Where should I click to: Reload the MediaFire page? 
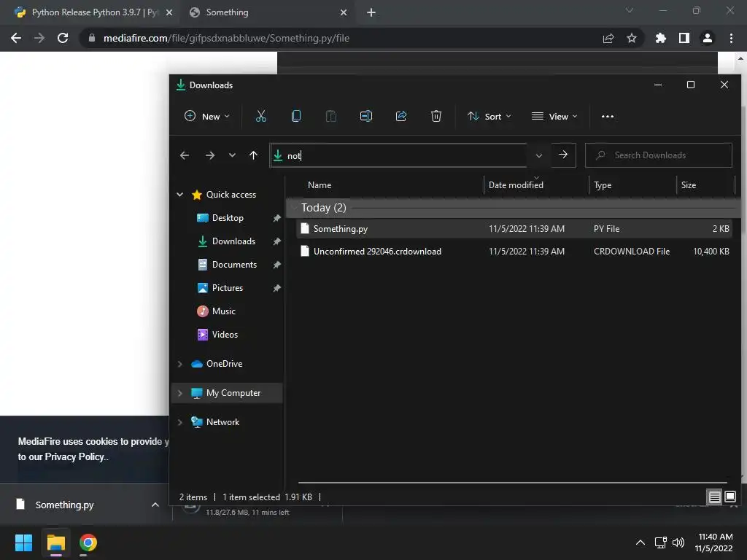(x=63, y=38)
